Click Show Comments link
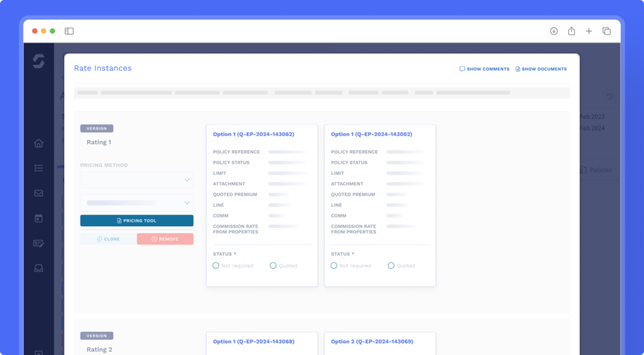This screenshot has height=355, width=644. click(x=484, y=69)
